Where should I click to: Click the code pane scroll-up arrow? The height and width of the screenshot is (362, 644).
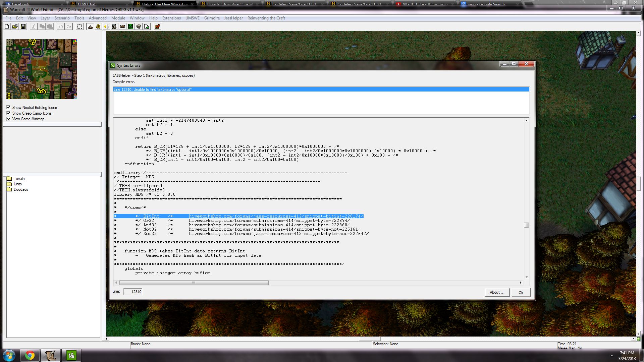coord(526,120)
